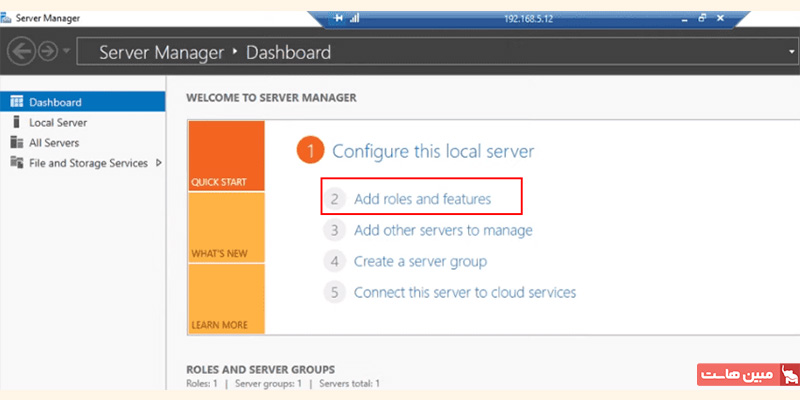The height and width of the screenshot is (400, 800).
Task: Close the 192.168.5.12 remote connection
Action: [720, 18]
